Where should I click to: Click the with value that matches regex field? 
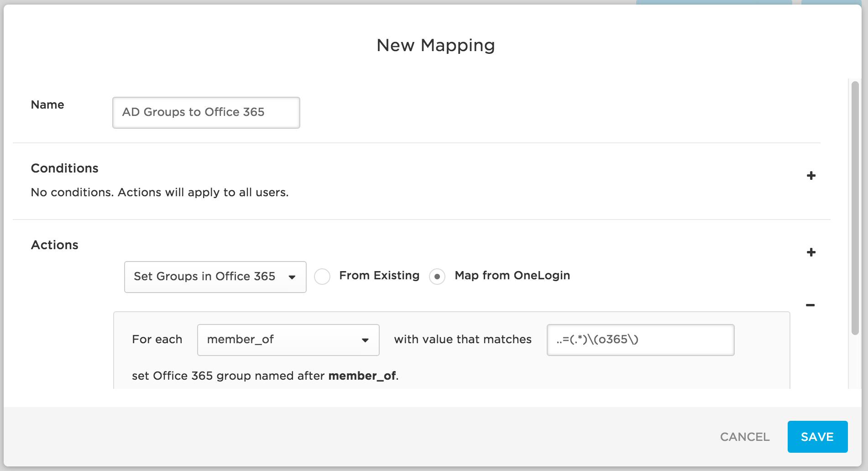(640, 340)
